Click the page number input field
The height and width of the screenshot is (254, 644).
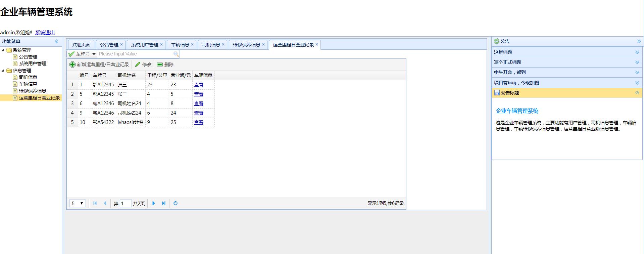pos(126,203)
